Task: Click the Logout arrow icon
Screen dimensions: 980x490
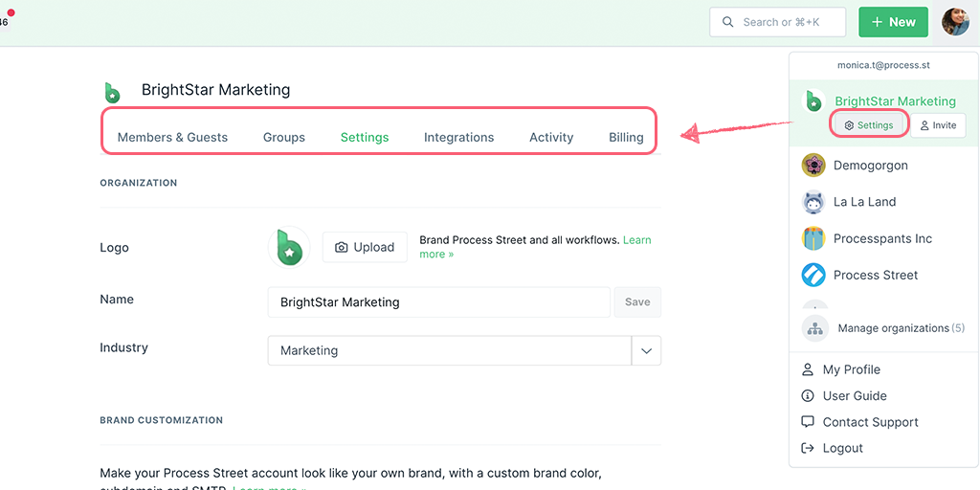Action: (x=808, y=448)
